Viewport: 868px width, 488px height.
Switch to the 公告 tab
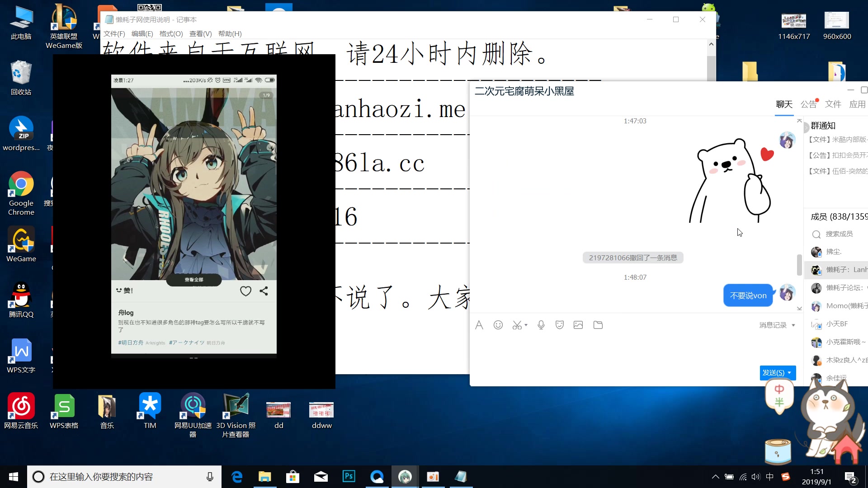(809, 104)
